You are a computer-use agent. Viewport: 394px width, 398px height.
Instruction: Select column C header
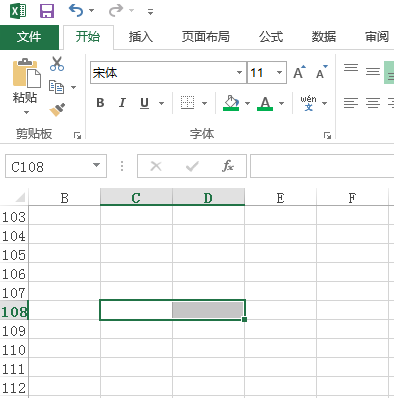coord(136,198)
